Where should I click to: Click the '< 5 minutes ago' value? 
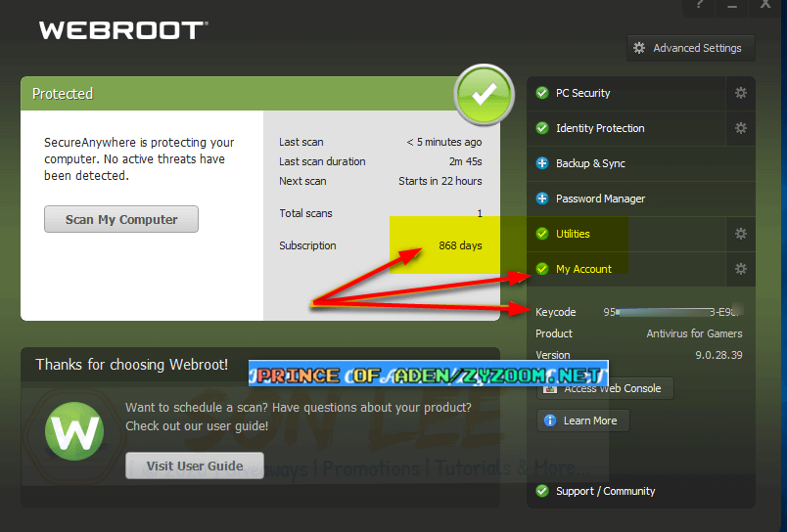click(444, 143)
